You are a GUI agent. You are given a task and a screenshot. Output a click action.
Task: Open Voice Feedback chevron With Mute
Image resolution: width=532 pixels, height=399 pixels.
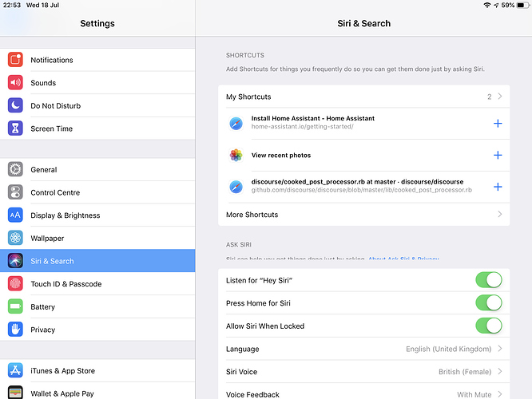(x=500, y=394)
